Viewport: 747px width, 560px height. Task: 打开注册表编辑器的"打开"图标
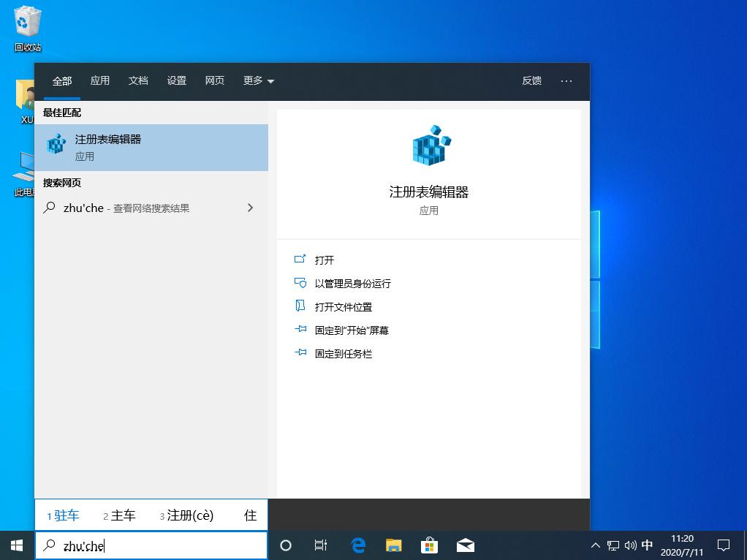point(300,260)
